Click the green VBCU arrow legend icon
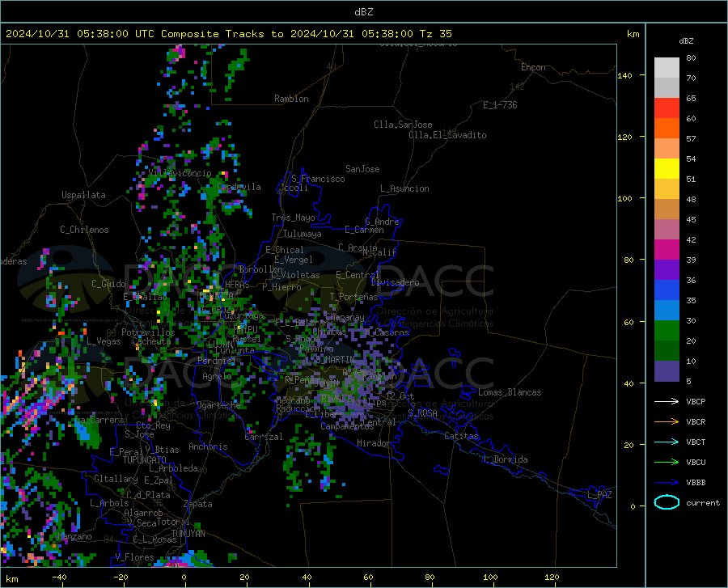The image size is (728, 588). tap(667, 463)
